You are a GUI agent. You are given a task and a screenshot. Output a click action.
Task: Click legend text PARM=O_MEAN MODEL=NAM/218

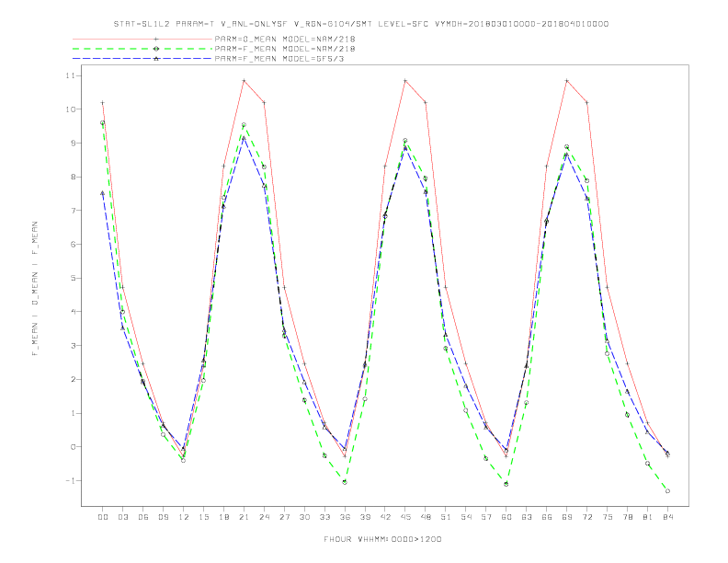pyautogui.click(x=285, y=39)
